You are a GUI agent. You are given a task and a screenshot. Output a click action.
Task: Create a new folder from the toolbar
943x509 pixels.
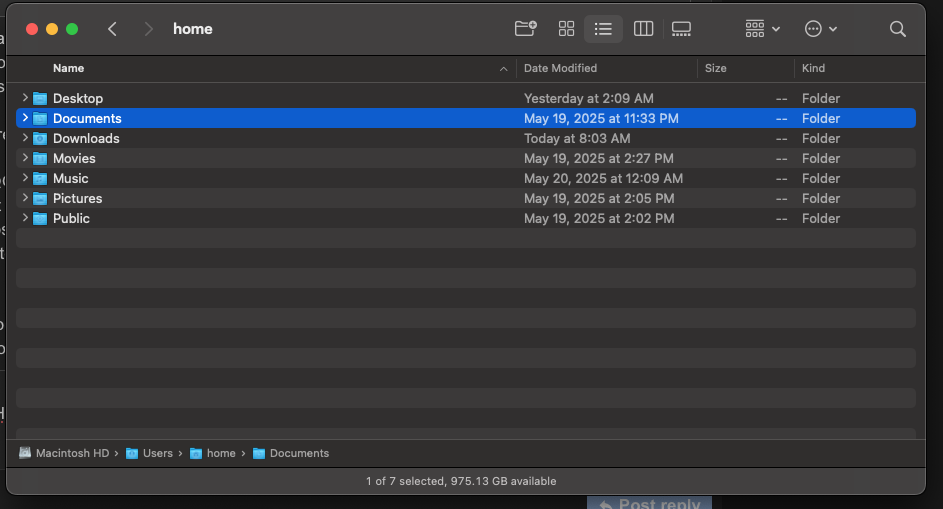pos(526,28)
